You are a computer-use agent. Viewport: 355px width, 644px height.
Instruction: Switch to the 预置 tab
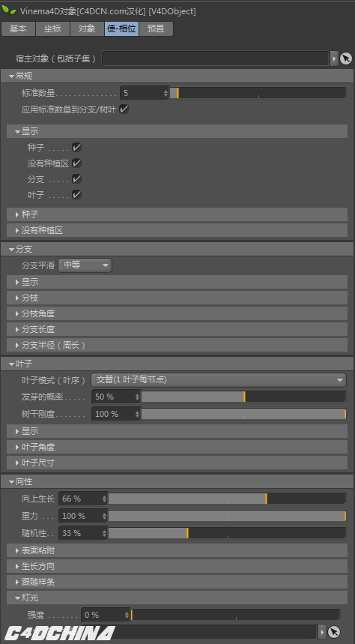point(156,28)
